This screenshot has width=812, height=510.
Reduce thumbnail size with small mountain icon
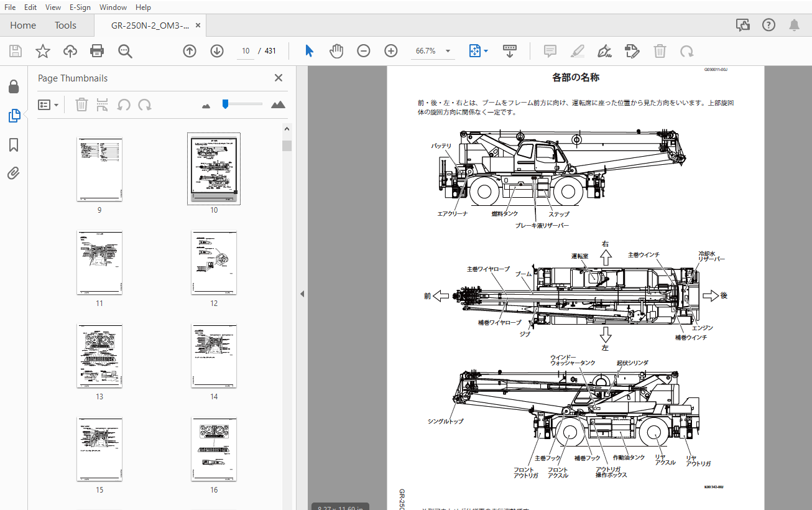point(206,106)
